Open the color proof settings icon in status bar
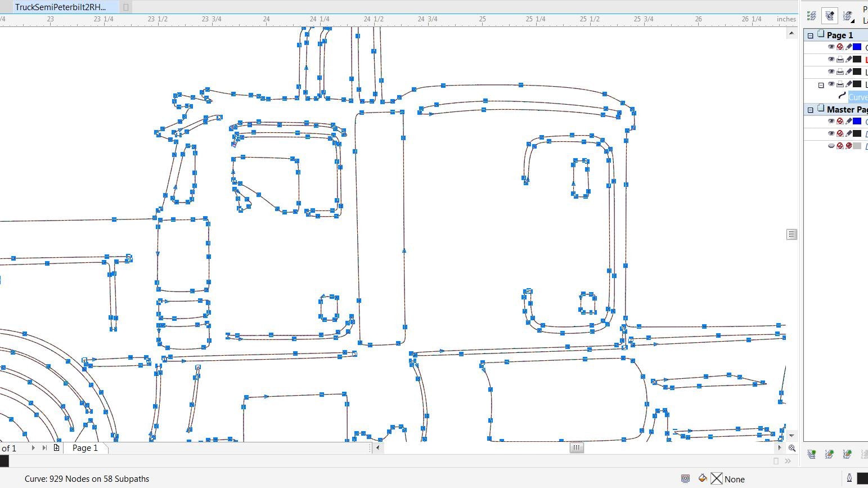868x488 pixels. click(x=685, y=478)
